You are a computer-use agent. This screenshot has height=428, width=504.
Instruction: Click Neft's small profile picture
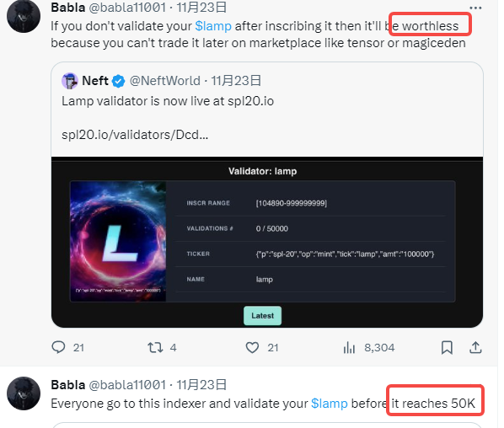(70, 81)
